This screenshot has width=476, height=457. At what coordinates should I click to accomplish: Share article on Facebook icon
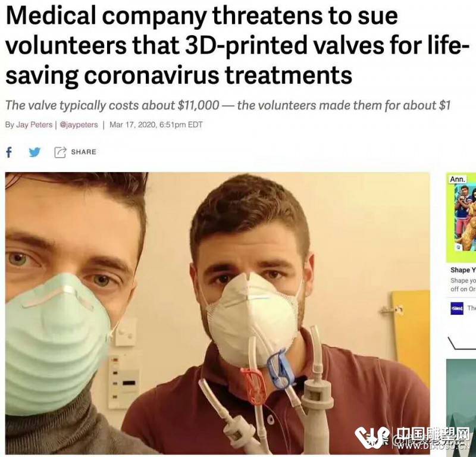(x=9, y=152)
